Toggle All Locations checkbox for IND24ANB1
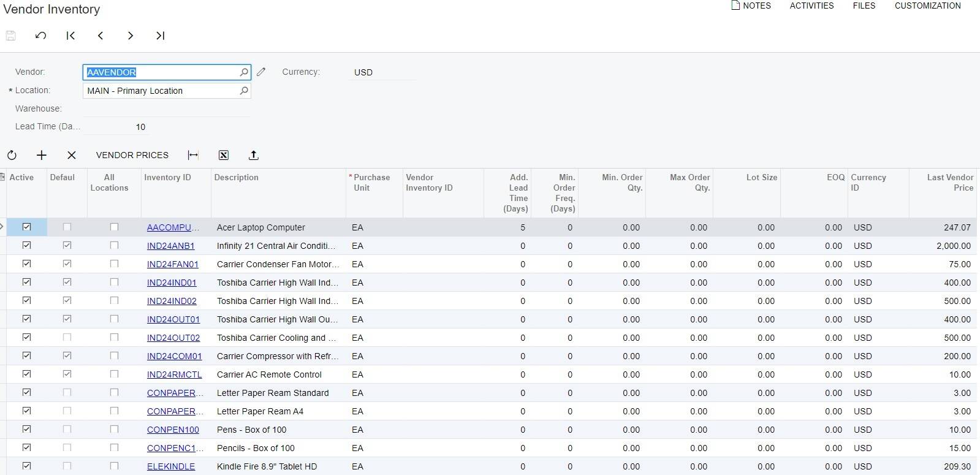The width and height of the screenshot is (980, 475). click(114, 245)
